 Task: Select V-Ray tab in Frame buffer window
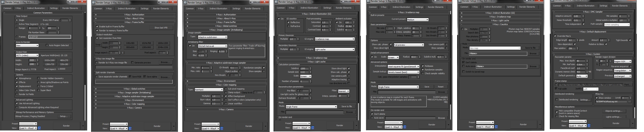pos(109,9)
